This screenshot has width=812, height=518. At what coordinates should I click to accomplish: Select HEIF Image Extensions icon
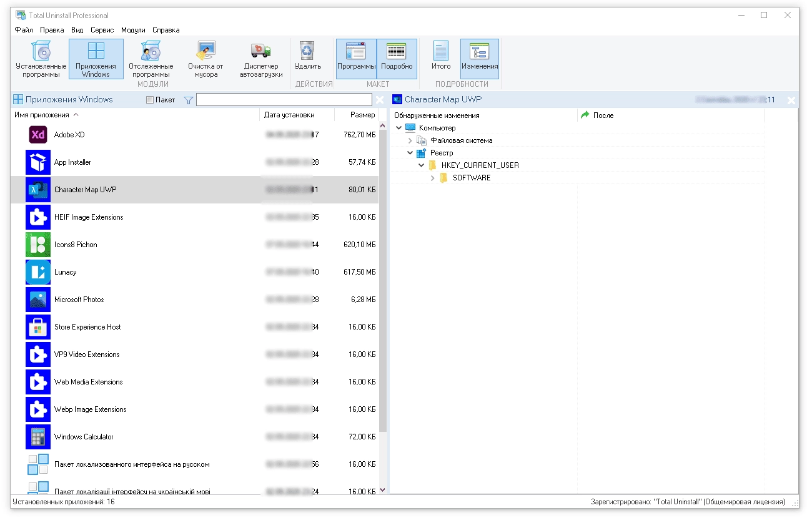pyautogui.click(x=38, y=217)
